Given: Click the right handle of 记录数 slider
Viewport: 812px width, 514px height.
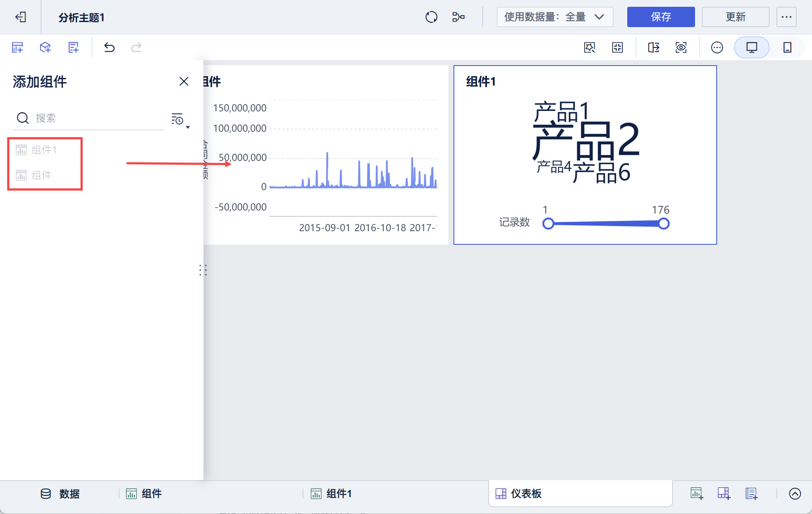Looking at the screenshot, I should coord(664,224).
